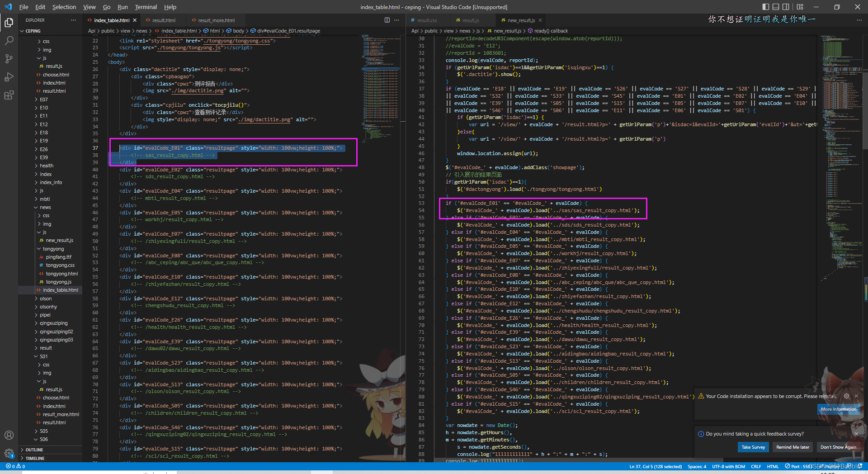Image resolution: width=868 pixels, height=474 pixels.
Task: Click the VS Code logo icon
Action: click(8, 7)
